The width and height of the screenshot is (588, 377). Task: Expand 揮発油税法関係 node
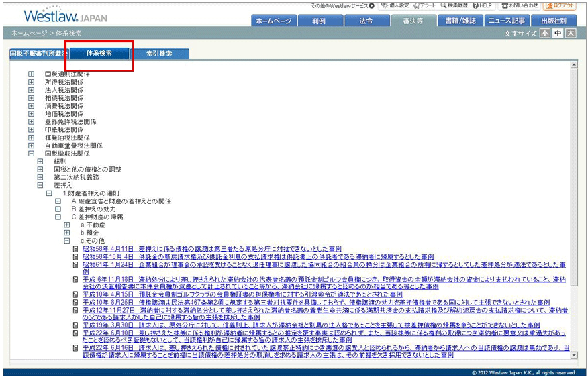(x=31, y=138)
